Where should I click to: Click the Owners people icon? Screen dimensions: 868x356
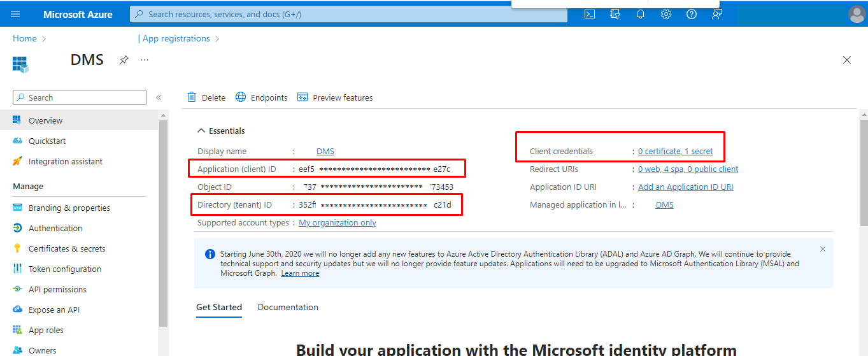click(x=17, y=350)
